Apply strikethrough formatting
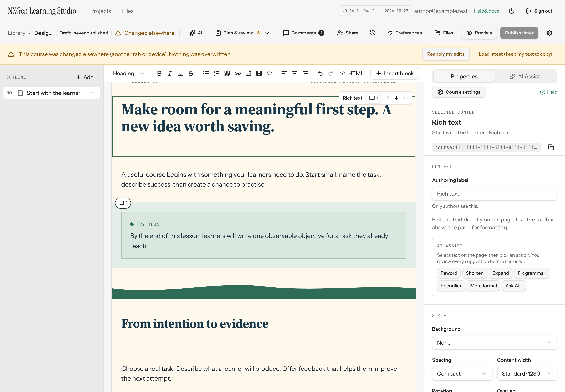The width and height of the screenshot is (565, 392). (x=191, y=73)
